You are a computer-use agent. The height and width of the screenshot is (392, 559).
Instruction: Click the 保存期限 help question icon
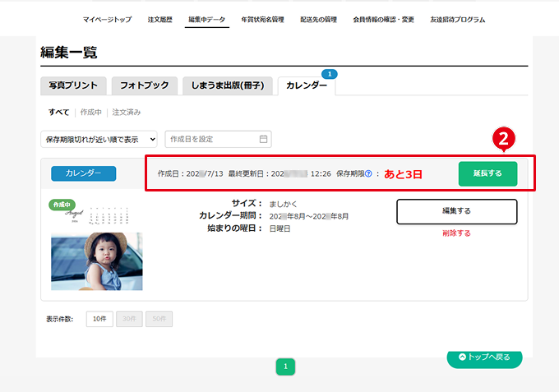pyautogui.click(x=368, y=173)
